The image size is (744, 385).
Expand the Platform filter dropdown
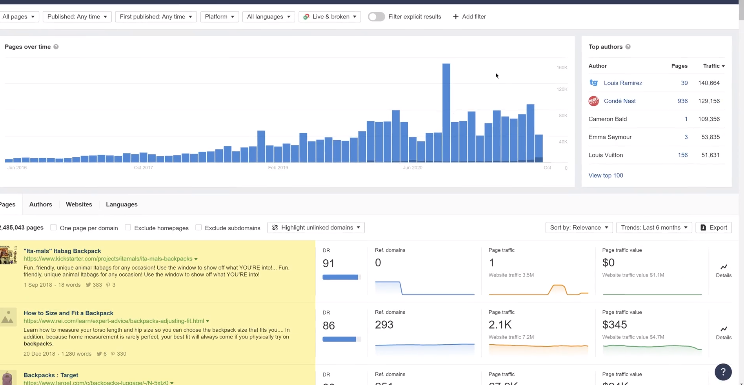pyautogui.click(x=219, y=17)
